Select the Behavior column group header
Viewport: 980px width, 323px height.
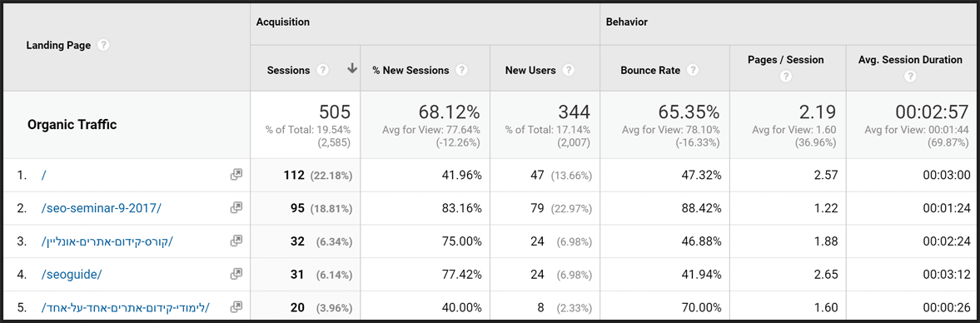point(627,22)
